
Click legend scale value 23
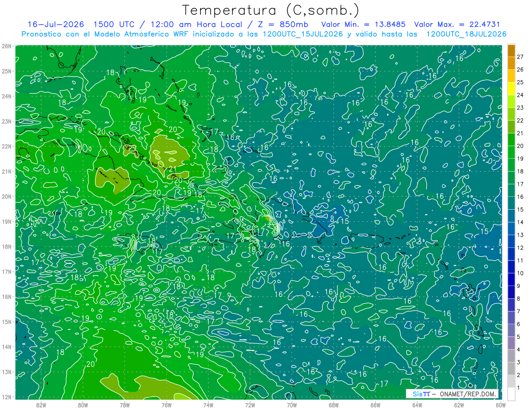click(x=520, y=108)
